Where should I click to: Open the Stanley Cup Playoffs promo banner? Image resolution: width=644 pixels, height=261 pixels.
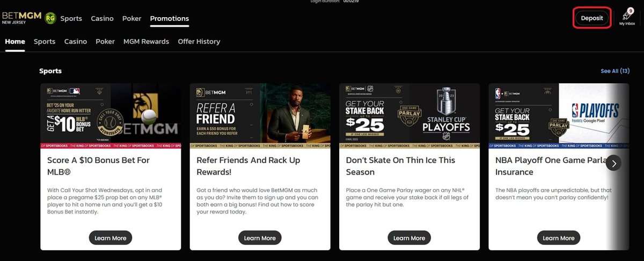(x=409, y=115)
